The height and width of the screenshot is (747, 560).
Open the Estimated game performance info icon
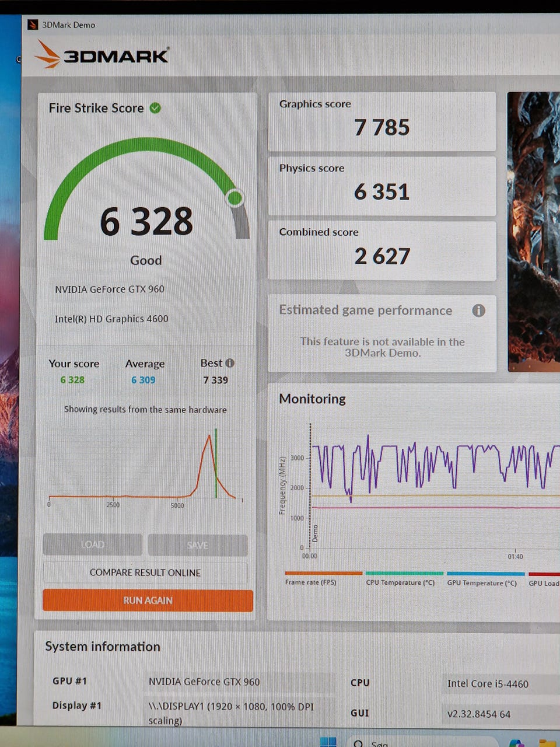click(x=478, y=310)
